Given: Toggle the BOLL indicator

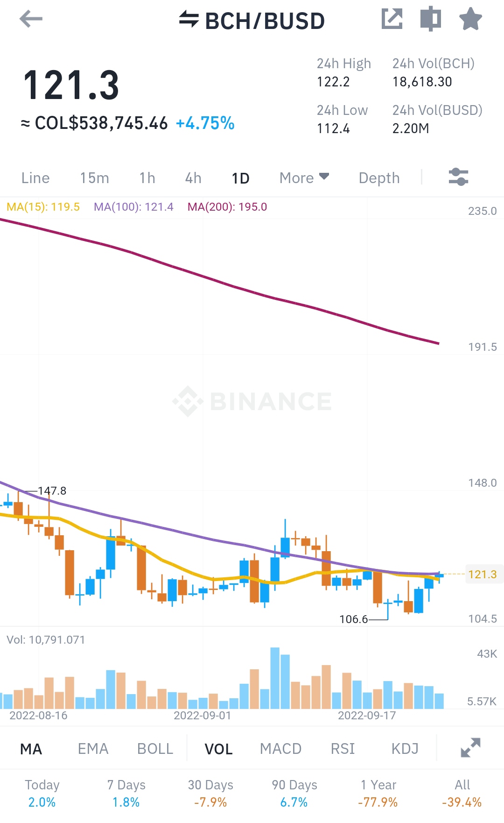Looking at the screenshot, I should (155, 749).
